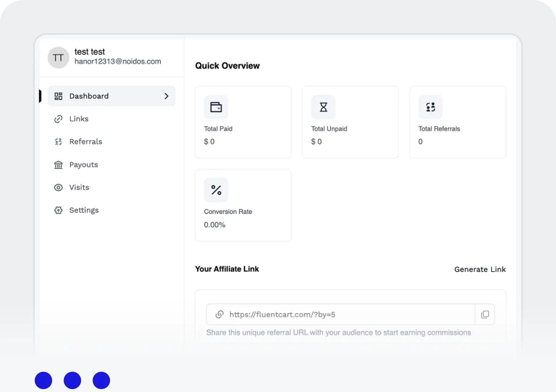This screenshot has width=556, height=392.
Task: Click the Payouts bank icon
Action: pos(58,165)
